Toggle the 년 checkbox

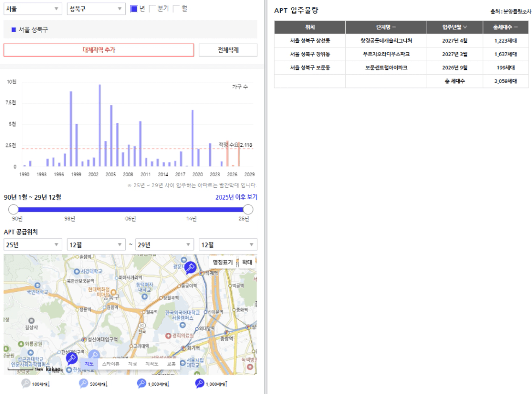(134, 9)
